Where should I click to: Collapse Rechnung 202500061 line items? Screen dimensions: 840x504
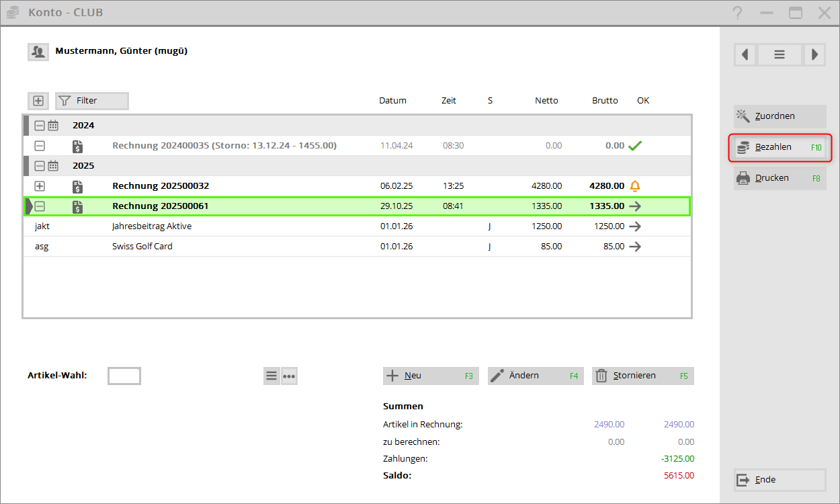pyautogui.click(x=40, y=206)
